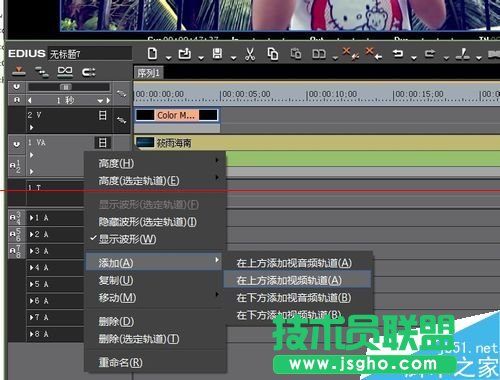Open the 高度(H) submenu
The height and width of the screenshot is (380, 500).
pyautogui.click(x=155, y=163)
